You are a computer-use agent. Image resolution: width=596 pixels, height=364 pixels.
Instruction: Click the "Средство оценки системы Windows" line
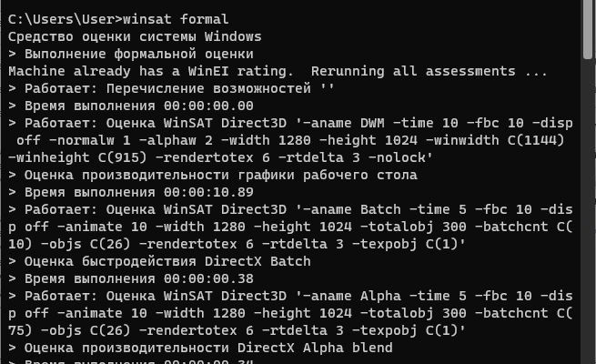(x=135, y=36)
